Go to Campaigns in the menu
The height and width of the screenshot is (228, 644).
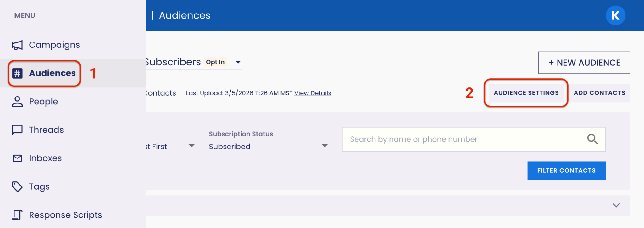[54, 45]
